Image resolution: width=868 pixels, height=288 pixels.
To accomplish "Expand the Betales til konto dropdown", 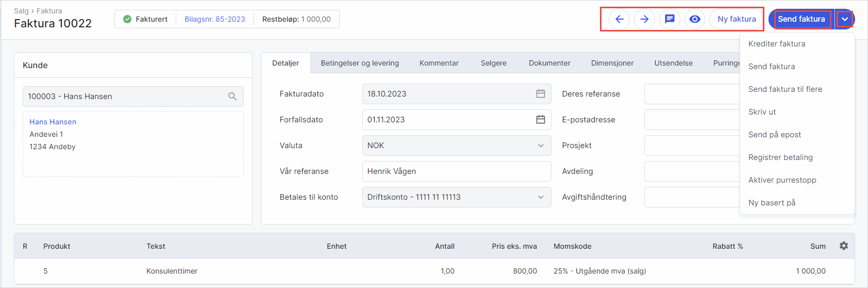I will (x=540, y=197).
